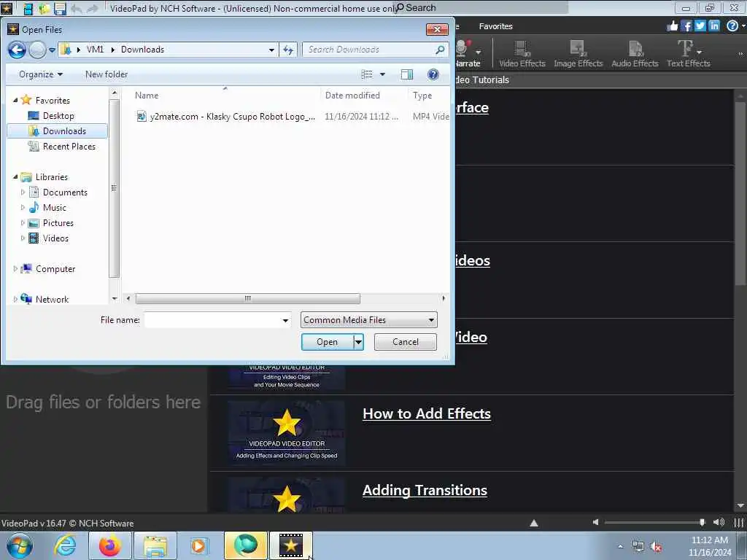Expand the address bar history dropdown
This screenshot has height=560, width=747.
pyautogui.click(x=271, y=50)
